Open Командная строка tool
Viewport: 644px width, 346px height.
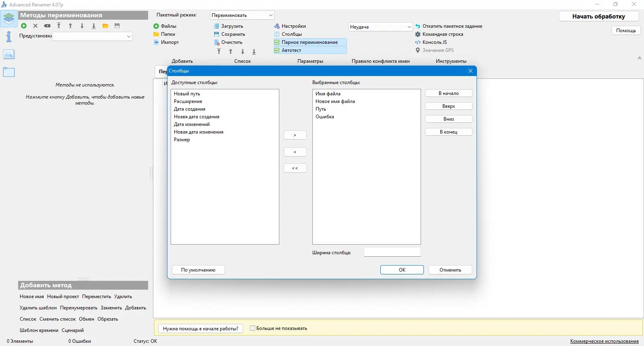click(x=439, y=34)
